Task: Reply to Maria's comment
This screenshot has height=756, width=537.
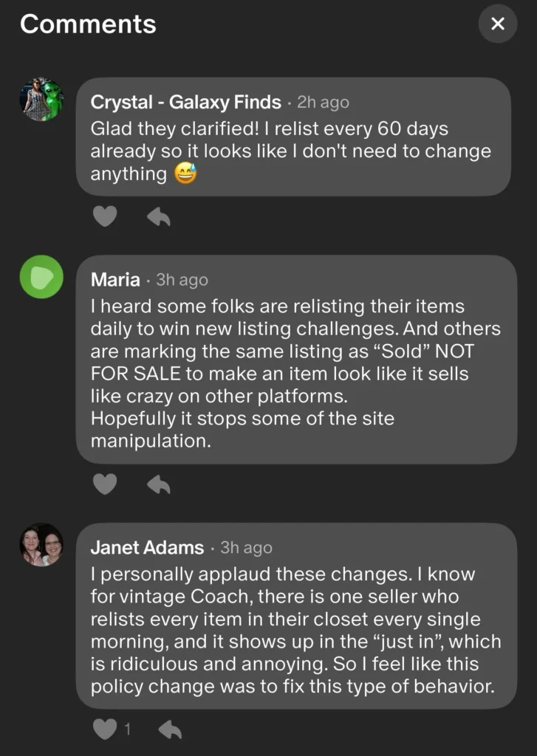Action: (159, 484)
